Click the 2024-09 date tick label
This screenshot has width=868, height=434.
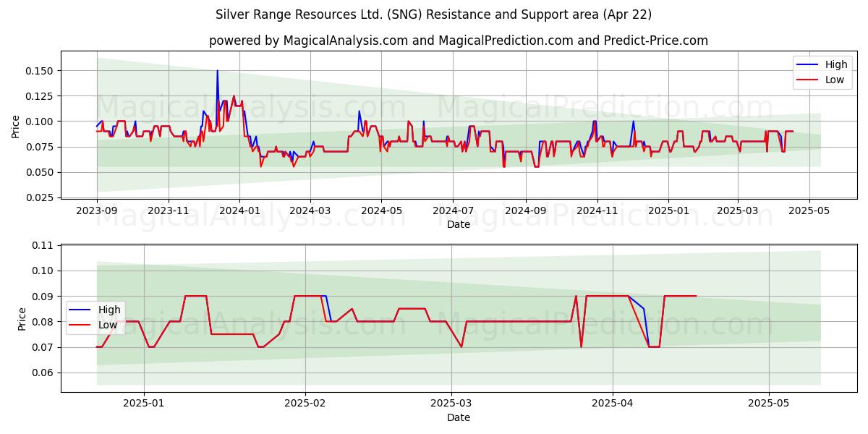(525, 210)
